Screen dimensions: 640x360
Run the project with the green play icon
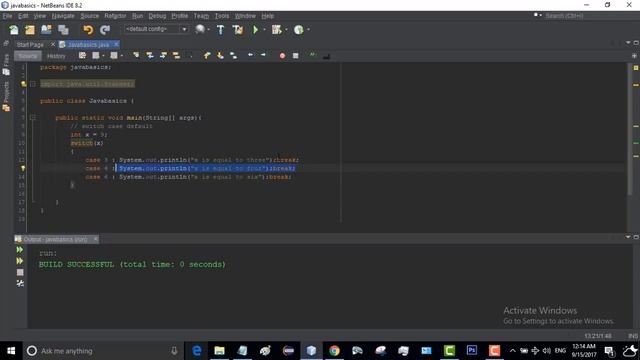click(256, 30)
